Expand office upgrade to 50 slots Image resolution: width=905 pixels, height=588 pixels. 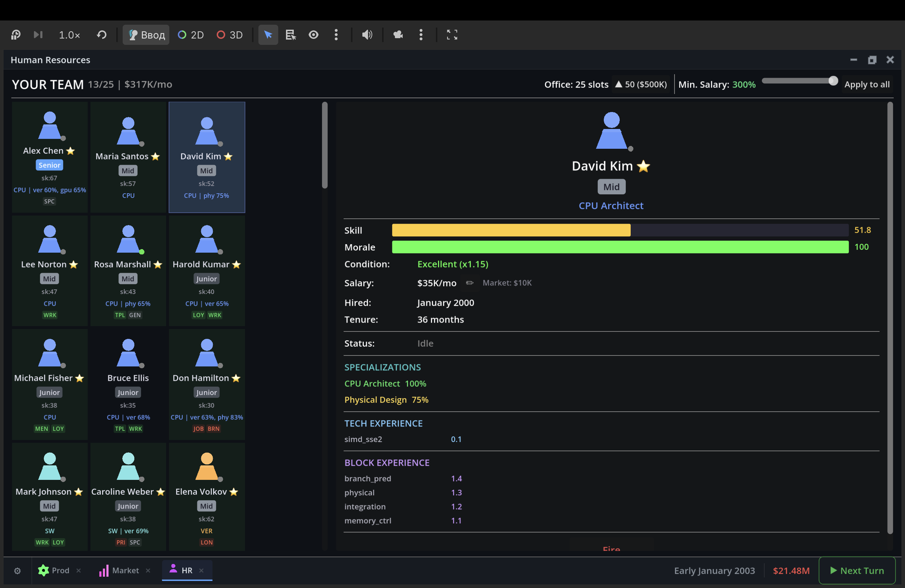pos(641,84)
